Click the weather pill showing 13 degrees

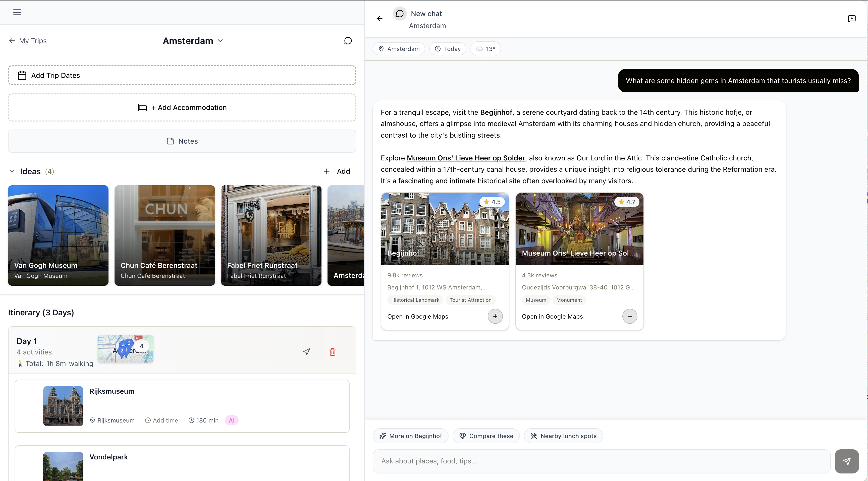pyautogui.click(x=485, y=48)
